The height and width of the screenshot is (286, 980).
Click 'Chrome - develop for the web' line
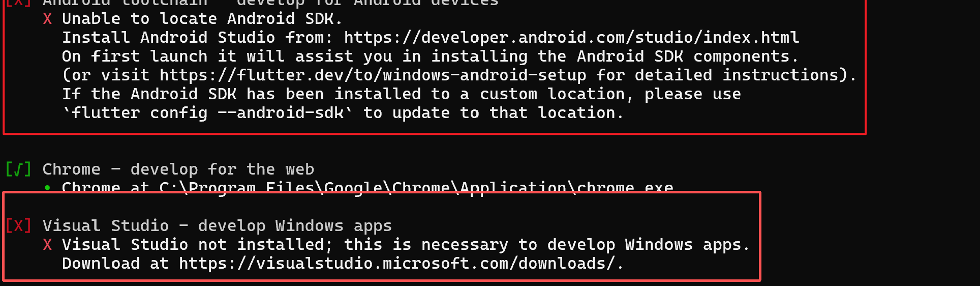(x=178, y=169)
